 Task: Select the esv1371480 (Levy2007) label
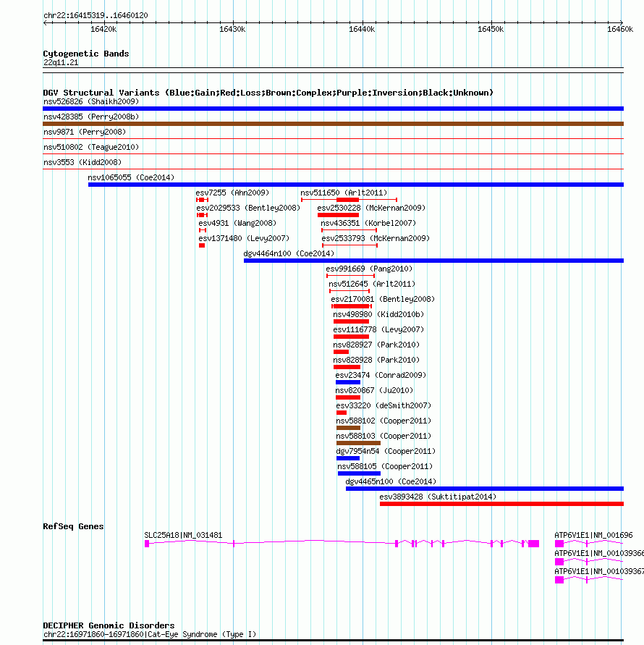(244, 239)
